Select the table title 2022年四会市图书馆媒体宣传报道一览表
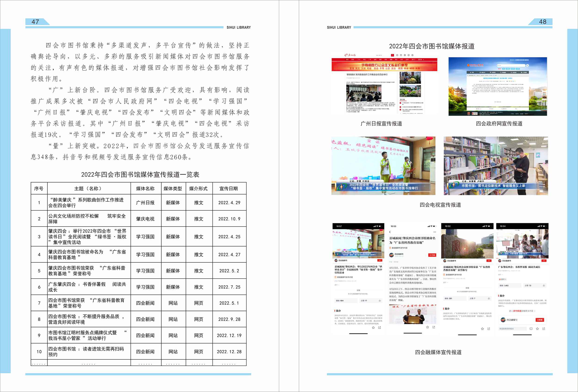The height and width of the screenshot is (392, 578). [140, 175]
